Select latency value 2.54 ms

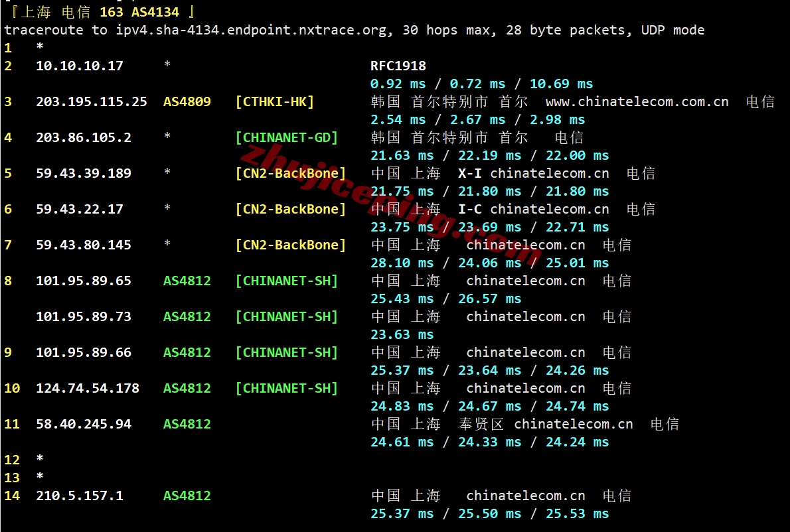(398, 120)
